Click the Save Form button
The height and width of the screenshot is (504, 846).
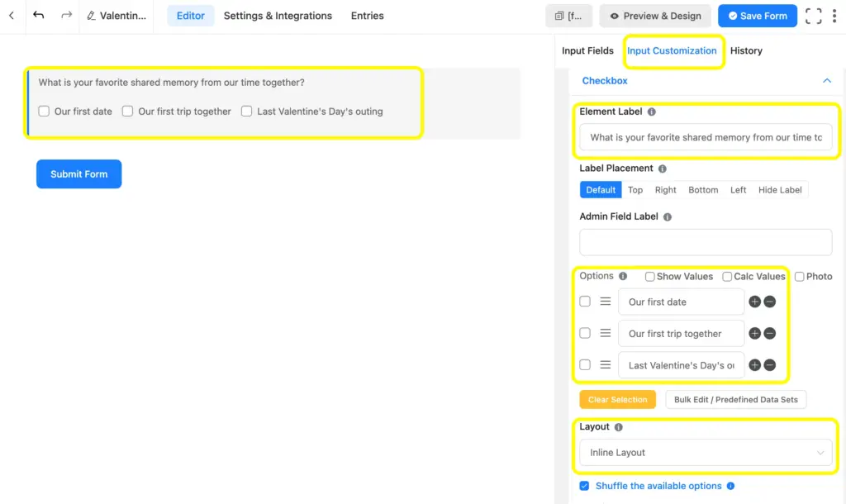coord(757,15)
